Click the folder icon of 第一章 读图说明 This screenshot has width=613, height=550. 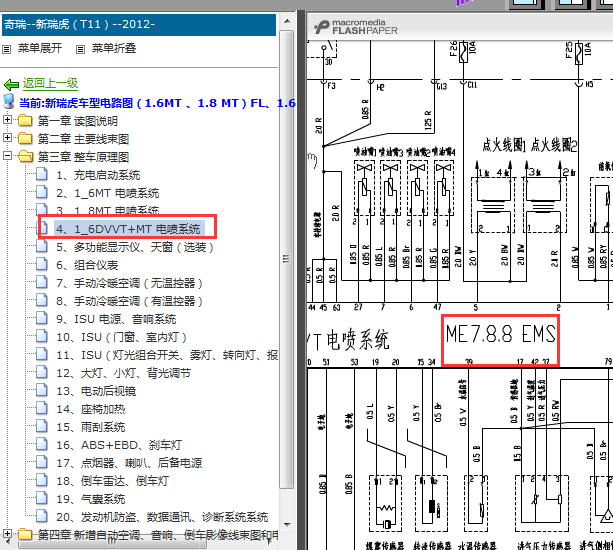[25, 120]
